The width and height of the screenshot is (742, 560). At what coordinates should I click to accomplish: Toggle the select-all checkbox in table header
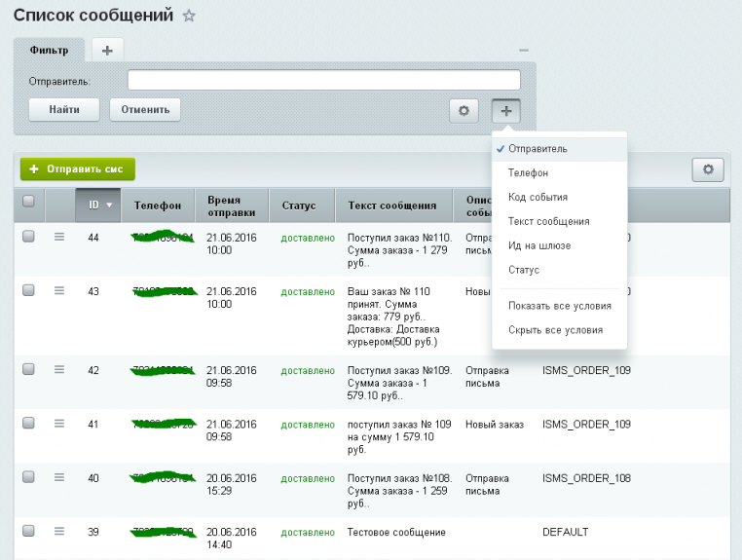click(x=28, y=202)
